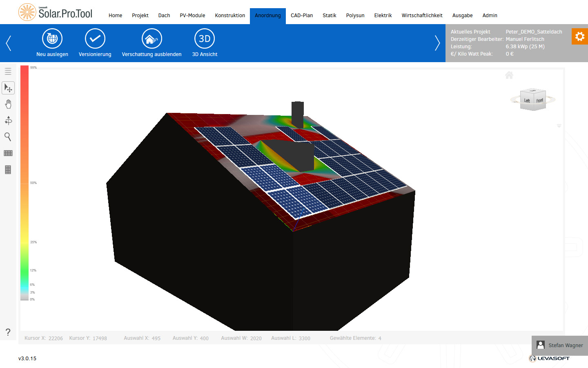588x368 pixels.
Task: Open help via question mark
Action: point(8,332)
